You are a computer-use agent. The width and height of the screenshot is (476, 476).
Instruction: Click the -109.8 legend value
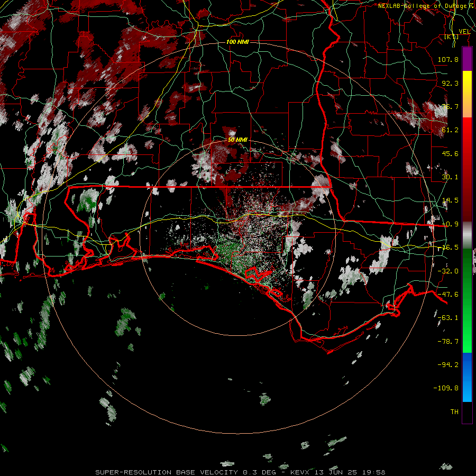pyautogui.click(x=446, y=388)
